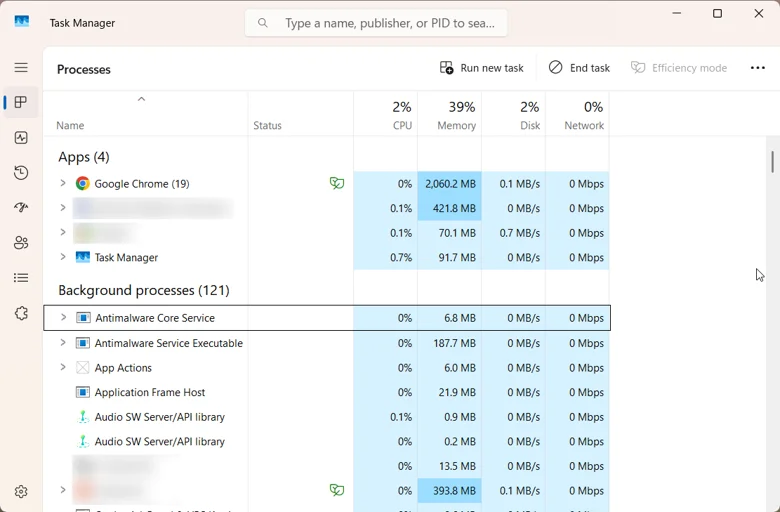Click the Efficiency mode button
The width and height of the screenshot is (780, 512).
(x=679, y=68)
